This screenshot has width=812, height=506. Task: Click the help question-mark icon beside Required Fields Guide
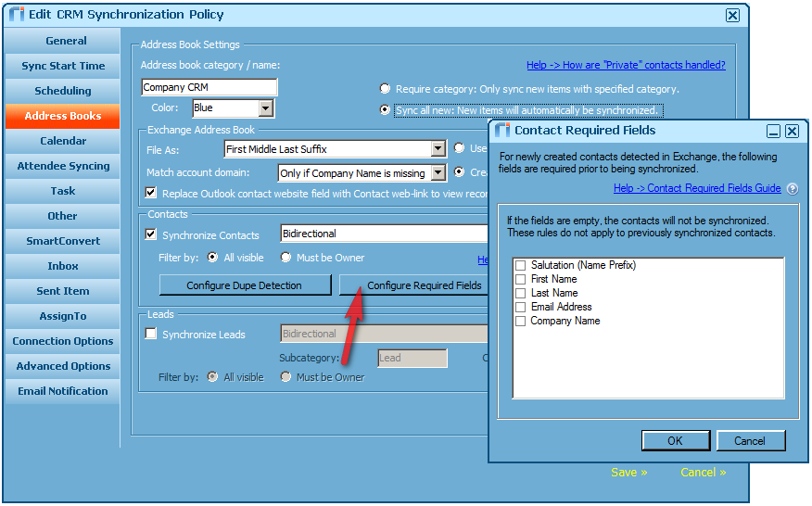[x=792, y=189]
